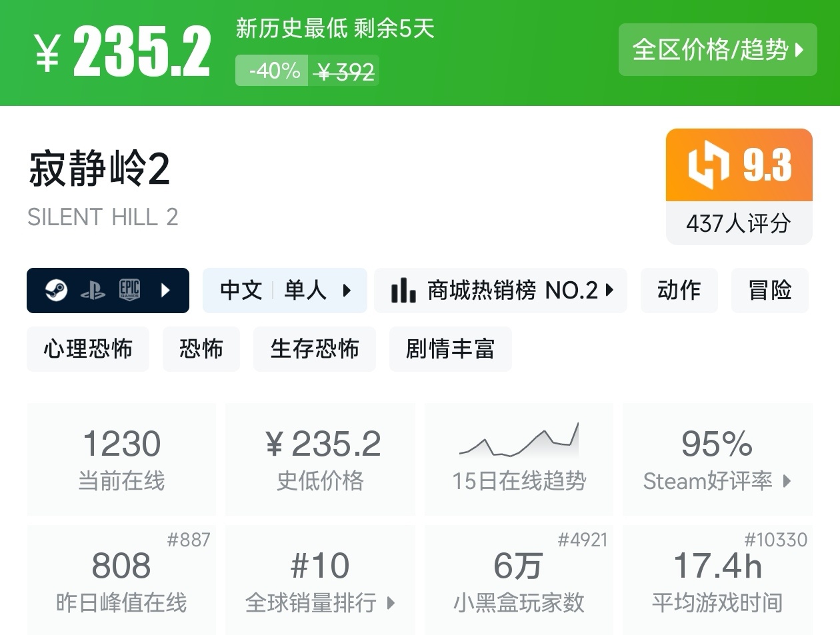Click the crossed-out ¥392 original price
The image size is (840, 635).
point(344,71)
